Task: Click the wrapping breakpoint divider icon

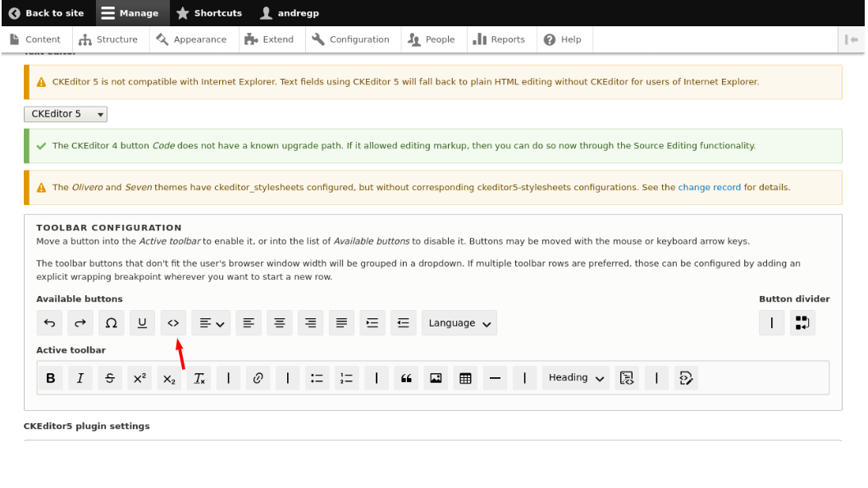Action: [802, 322]
